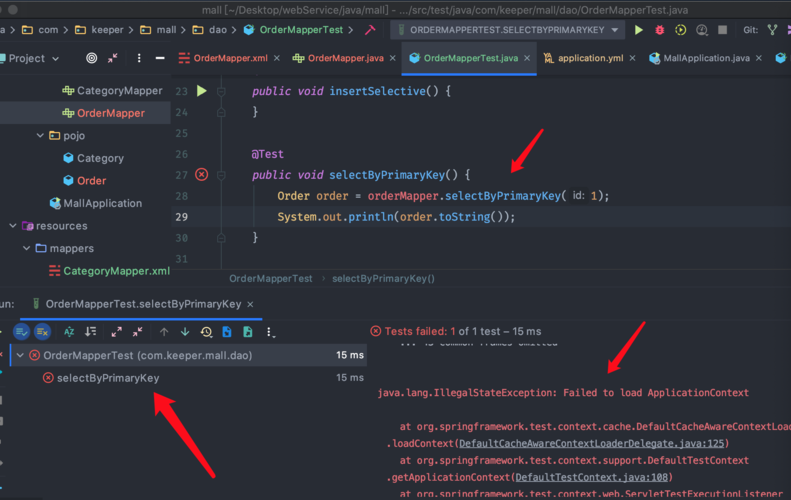The width and height of the screenshot is (791, 500).
Task: Locate current file in Project view
Action: pos(91,58)
